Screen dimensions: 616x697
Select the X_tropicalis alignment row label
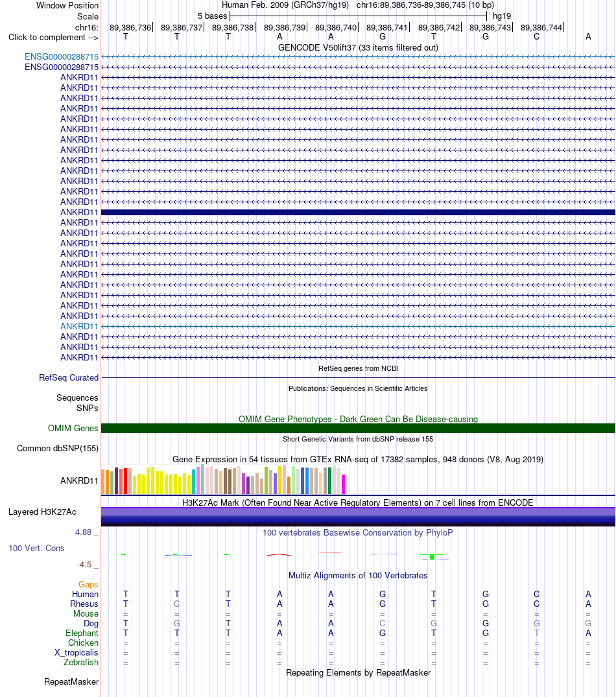tap(76, 652)
